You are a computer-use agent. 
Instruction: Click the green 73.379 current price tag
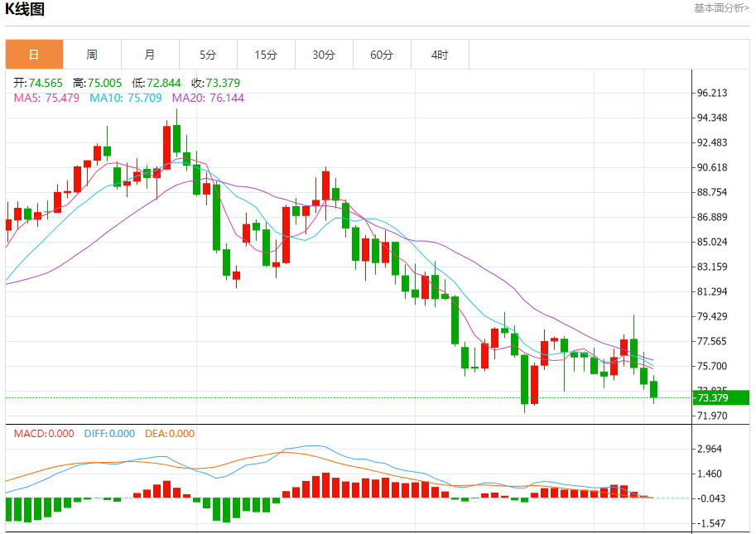(x=720, y=397)
